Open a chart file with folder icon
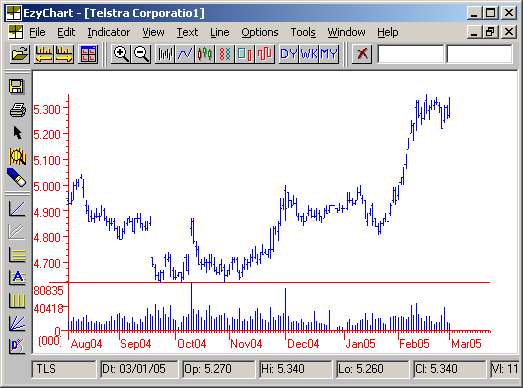Image resolution: width=523 pixels, height=388 pixels. click(x=20, y=54)
